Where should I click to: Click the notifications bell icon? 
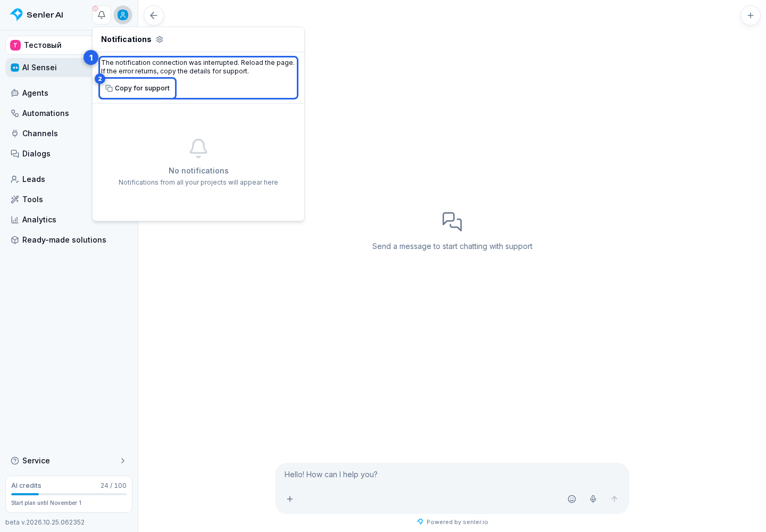click(x=102, y=15)
